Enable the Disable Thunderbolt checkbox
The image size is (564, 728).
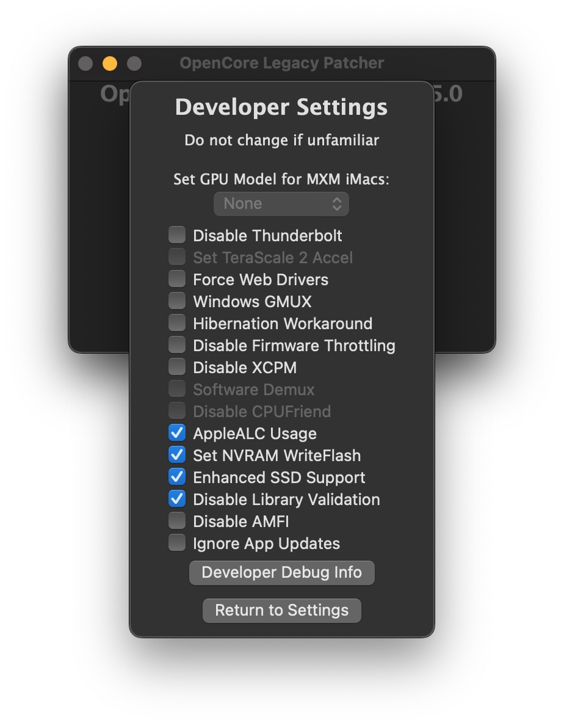coord(177,235)
